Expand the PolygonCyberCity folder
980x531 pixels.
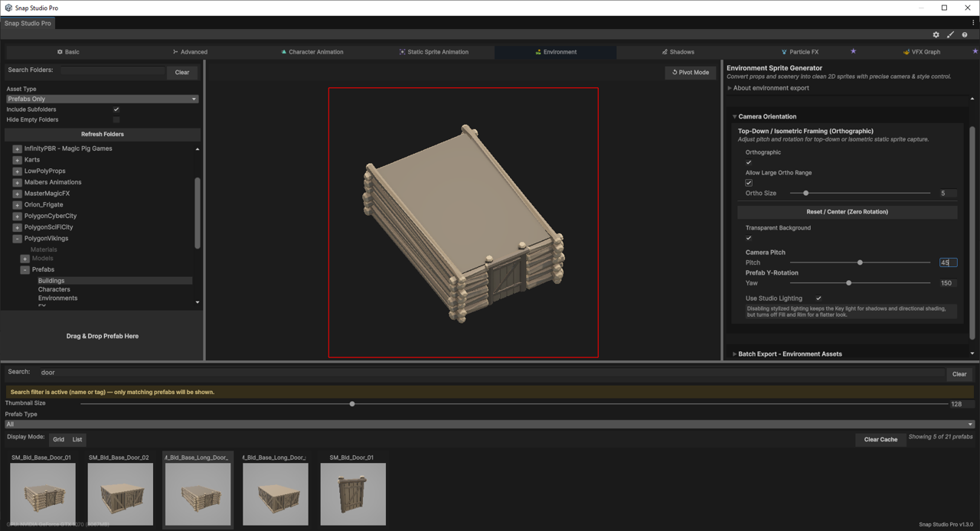coord(17,216)
